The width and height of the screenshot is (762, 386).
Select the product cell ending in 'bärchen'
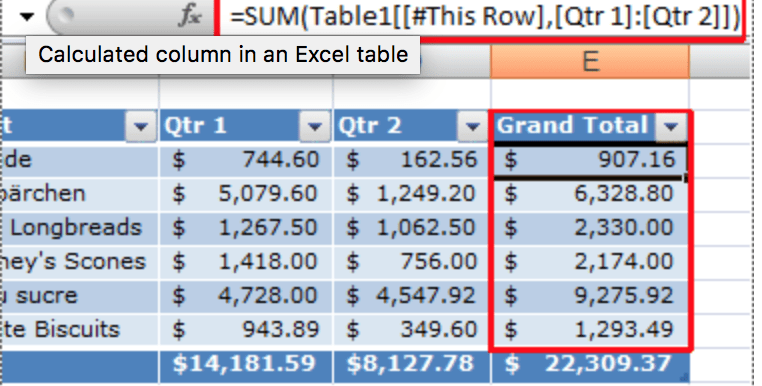pyautogui.click(x=79, y=194)
